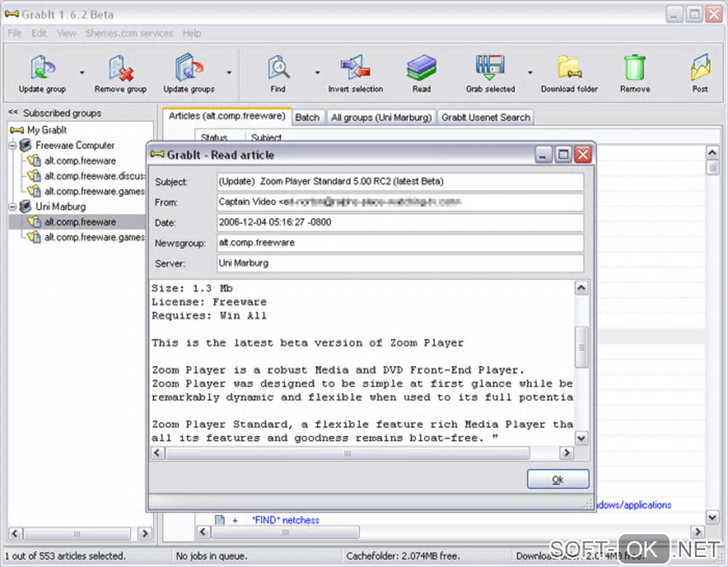Viewport: 728px width, 567px height.
Task: Maximize the Read article dialog
Action: pyautogui.click(x=562, y=154)
